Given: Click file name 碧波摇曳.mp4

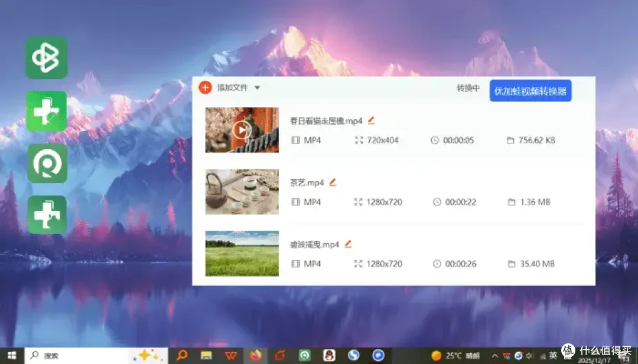Looking at the screenshot, I should pos(314,245).
